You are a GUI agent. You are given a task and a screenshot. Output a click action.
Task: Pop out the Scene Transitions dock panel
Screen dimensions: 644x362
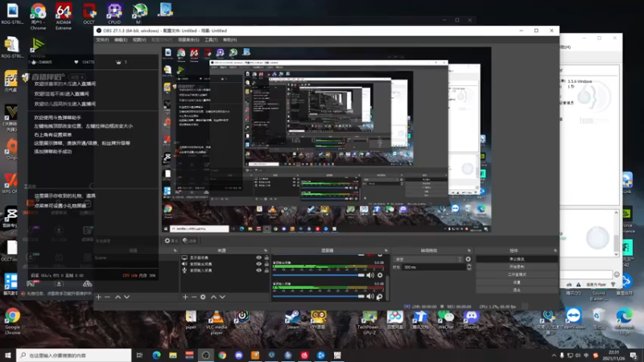point(469,250)
